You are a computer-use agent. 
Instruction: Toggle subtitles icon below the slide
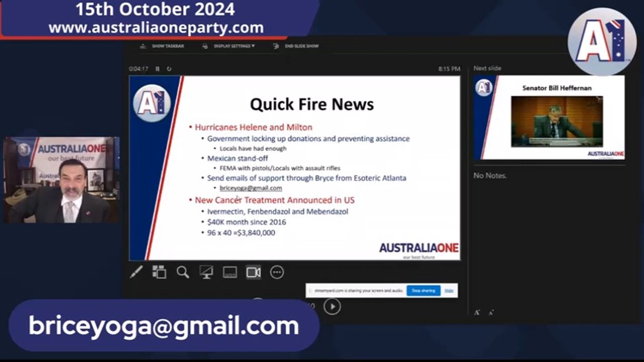[x=230, y=272]
